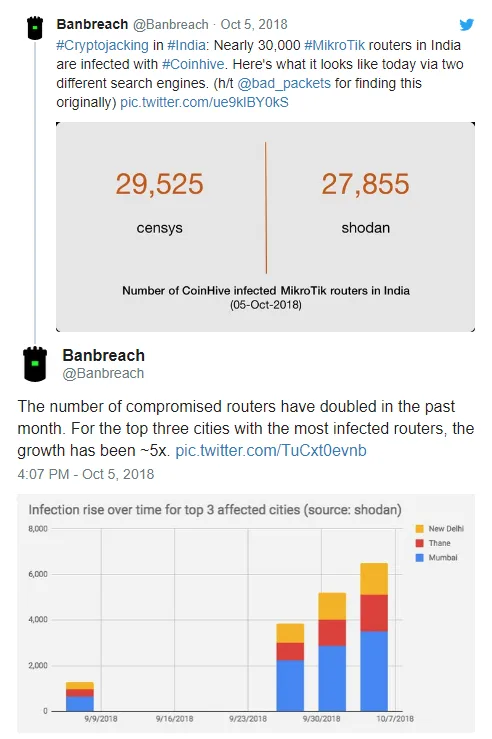Click the red Thane legend swatch
The width and height of the screenshot is (492, 739).
pyautogui.click(x=419, y=543)
